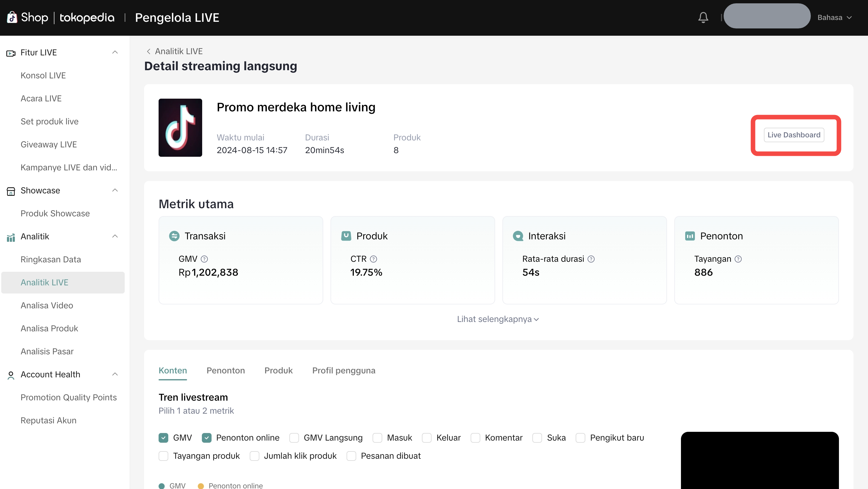Image resolution: width=868 pixels, height=489 pixels.
Task: Click the orange Penonton online legend dot
Action: [x=201, y=486]
